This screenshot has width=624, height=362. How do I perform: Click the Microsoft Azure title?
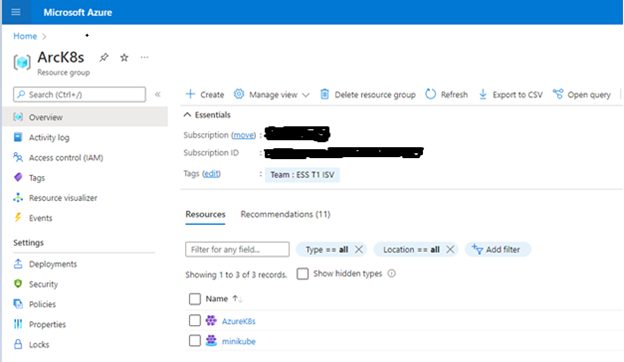tap(78, 12)
